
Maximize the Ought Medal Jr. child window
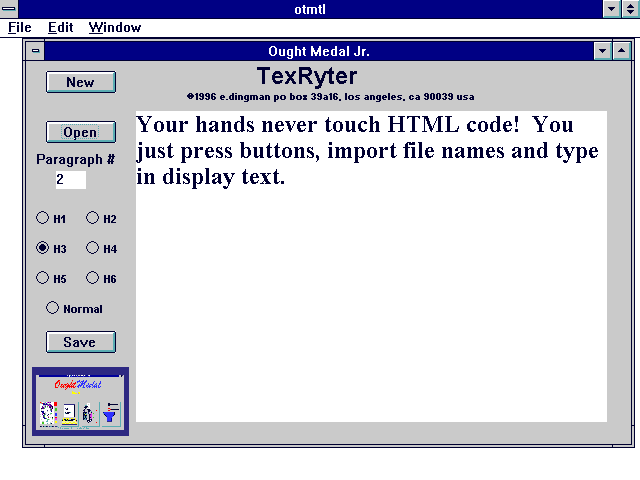(x=620, y=50)
